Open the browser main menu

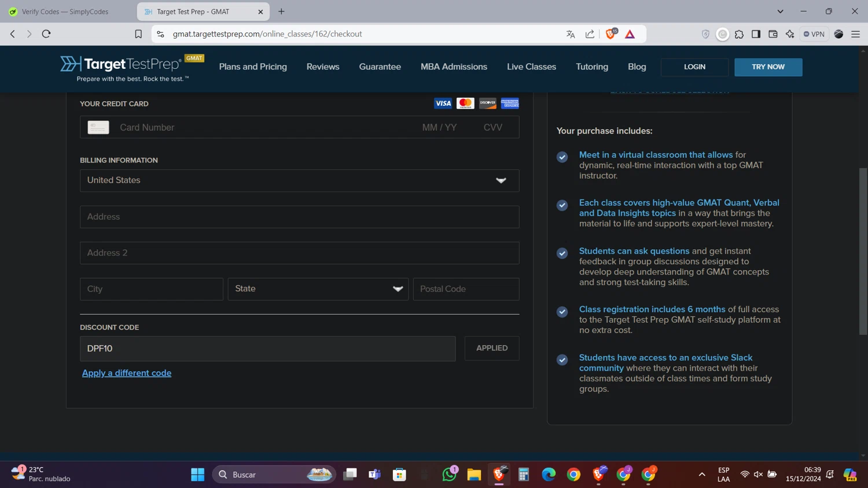856,34
